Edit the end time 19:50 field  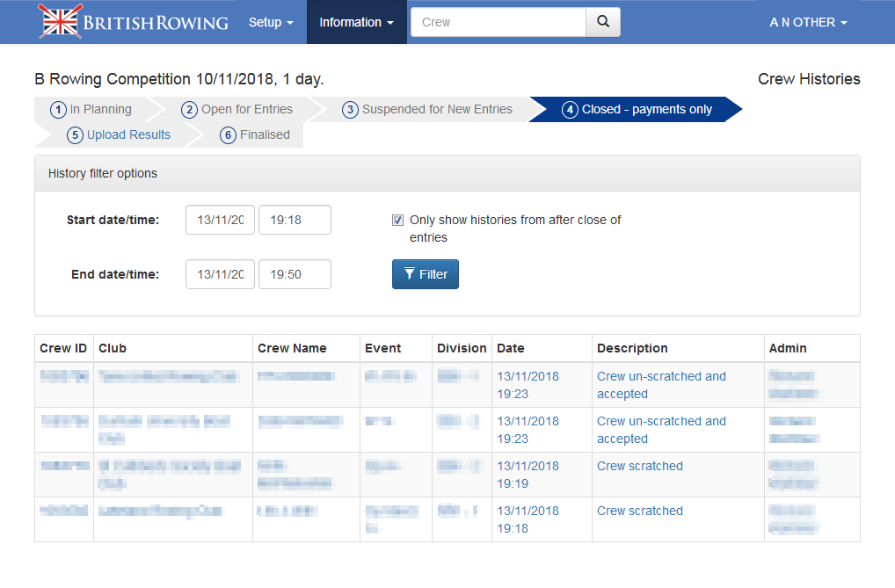point(295,274)
